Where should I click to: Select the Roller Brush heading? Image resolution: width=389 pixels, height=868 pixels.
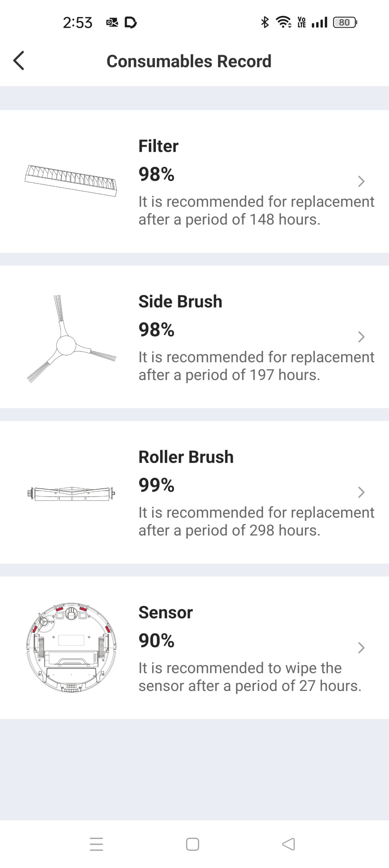tap(186, 457)
